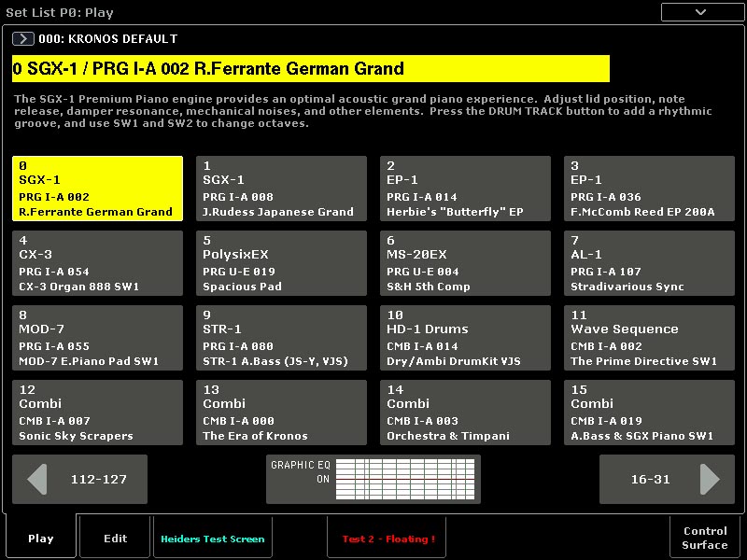The image size is (747, 560).
Task: Select slot 7 Stradivarious Sync
Action: [649, 263]
